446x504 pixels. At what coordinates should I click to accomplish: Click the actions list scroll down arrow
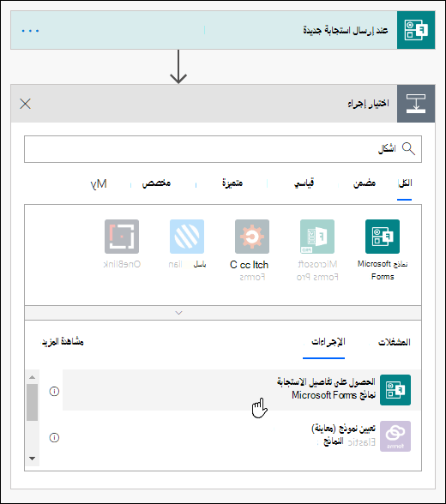coord(32,459)
